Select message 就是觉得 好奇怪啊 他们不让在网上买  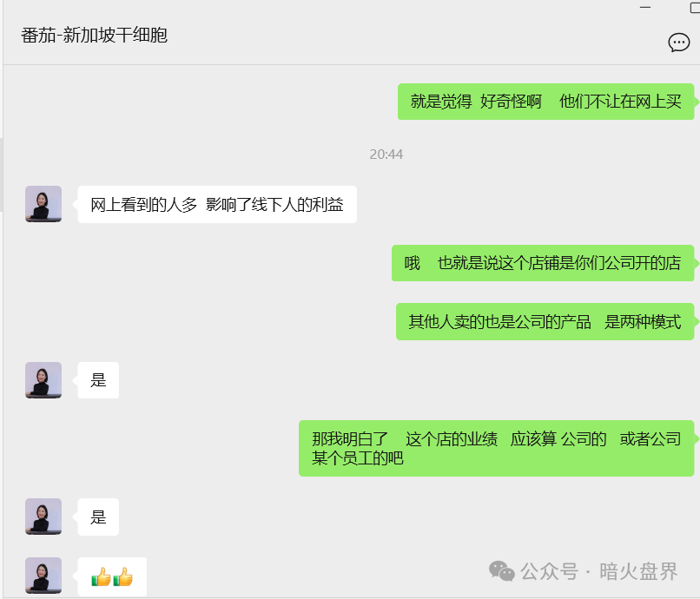tap(545, 102)
